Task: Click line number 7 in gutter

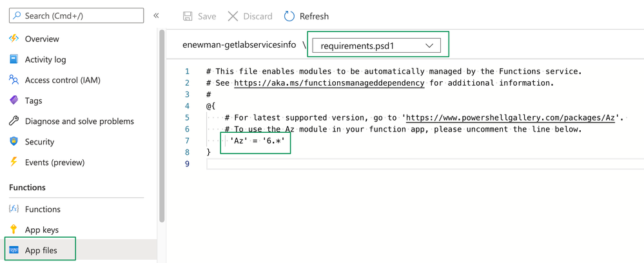Action: pos(188,141)
